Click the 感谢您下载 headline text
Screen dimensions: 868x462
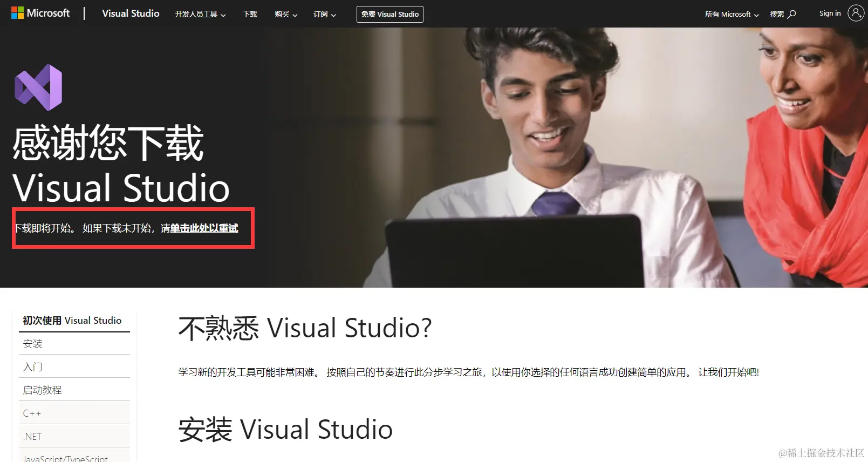click(x=108, y=143)
